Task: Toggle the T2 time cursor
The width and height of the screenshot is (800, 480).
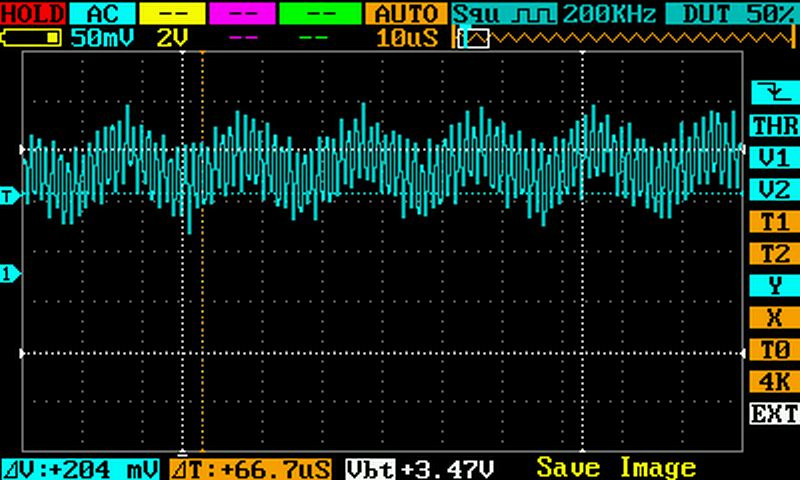Action: click(774, 254)
